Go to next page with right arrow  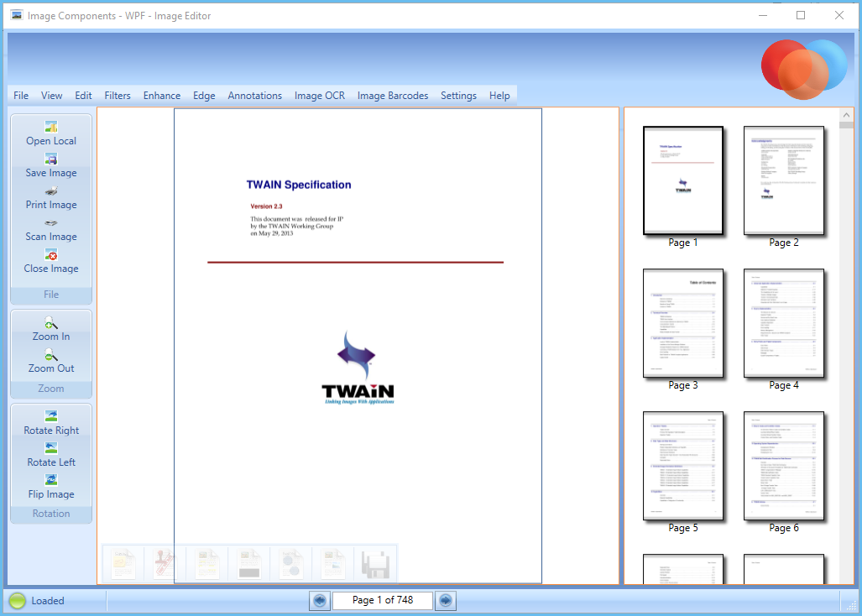[446, 601]
